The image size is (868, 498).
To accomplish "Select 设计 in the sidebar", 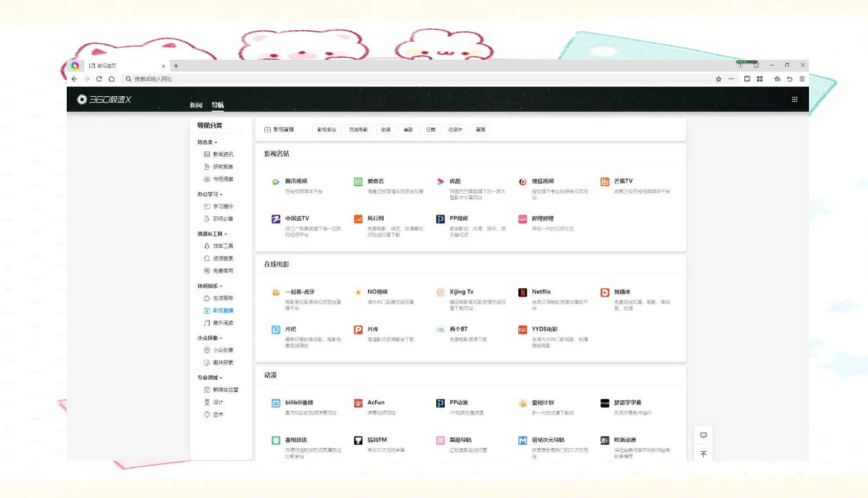I will pos(214,402).
